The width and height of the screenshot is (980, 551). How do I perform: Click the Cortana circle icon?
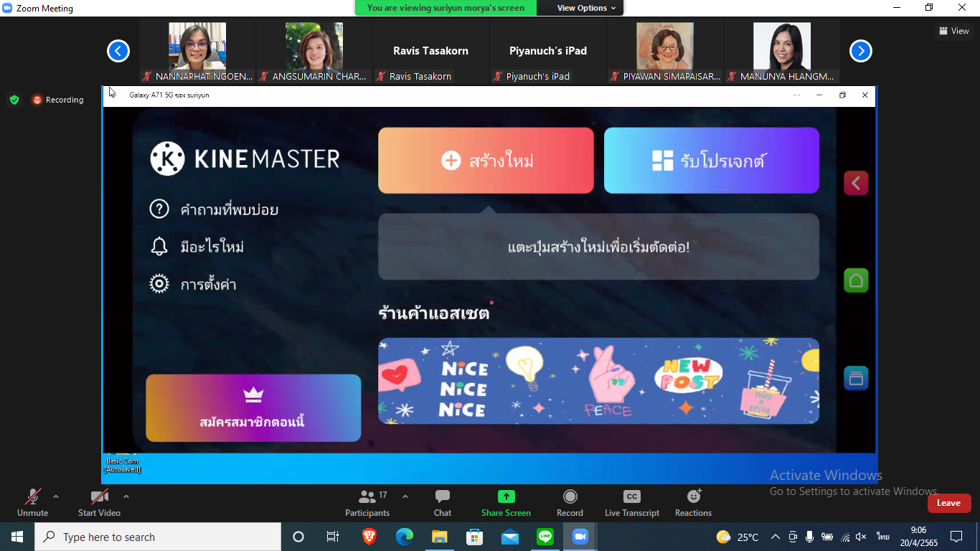[298, 537]
